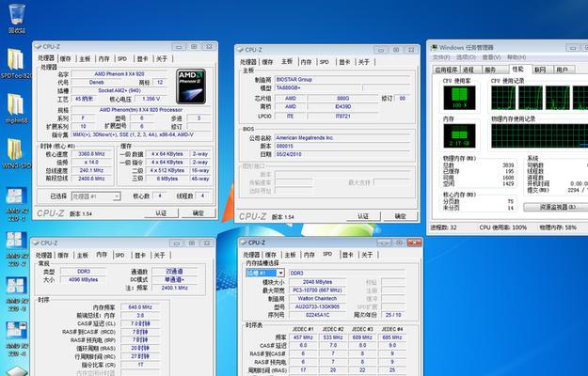
Task: Click CPU-Z title icon in SPD window
Action: tap(243, 243)
